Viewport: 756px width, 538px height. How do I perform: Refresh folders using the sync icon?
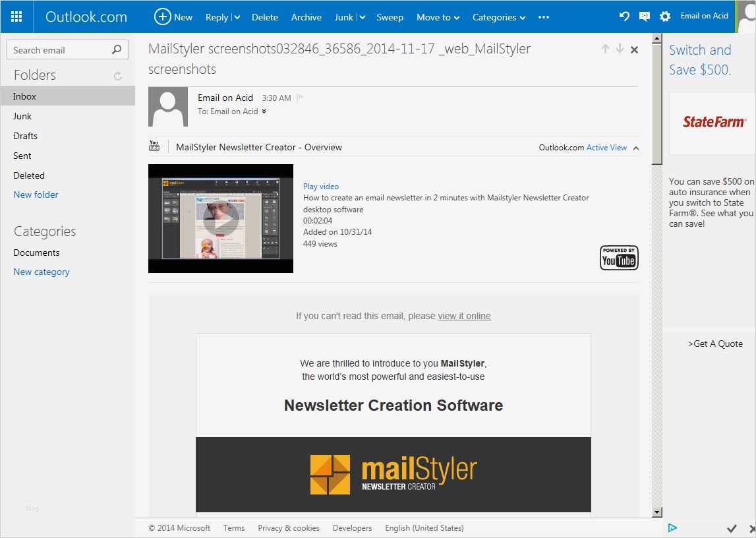pyautogui.click(x=117, y=75)
